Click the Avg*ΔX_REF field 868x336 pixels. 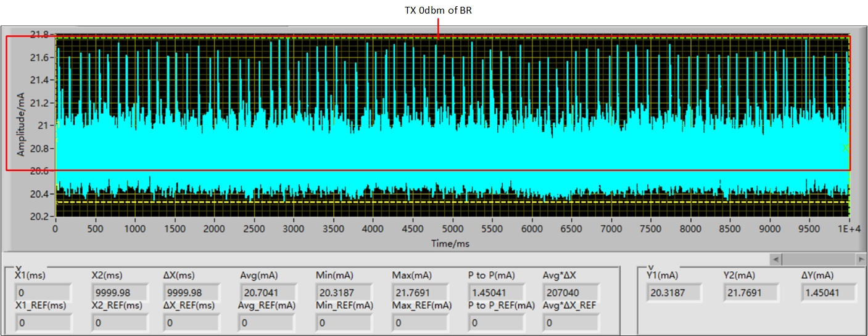click(x=571, y=322)
